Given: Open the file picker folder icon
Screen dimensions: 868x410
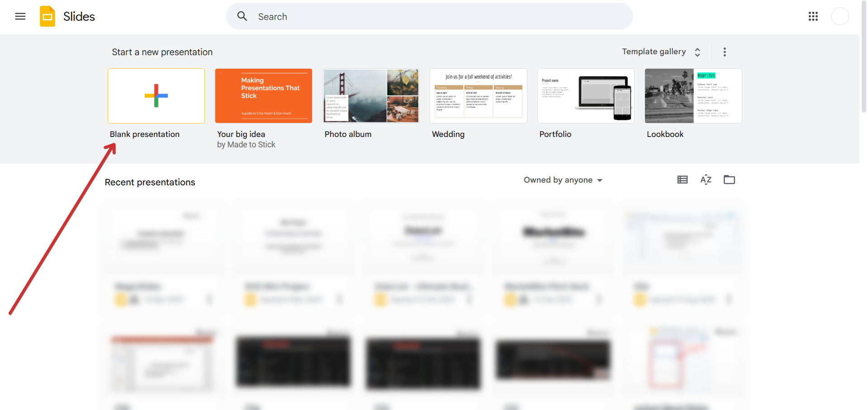Looking at the screenshot, I should tap(730, 180).
